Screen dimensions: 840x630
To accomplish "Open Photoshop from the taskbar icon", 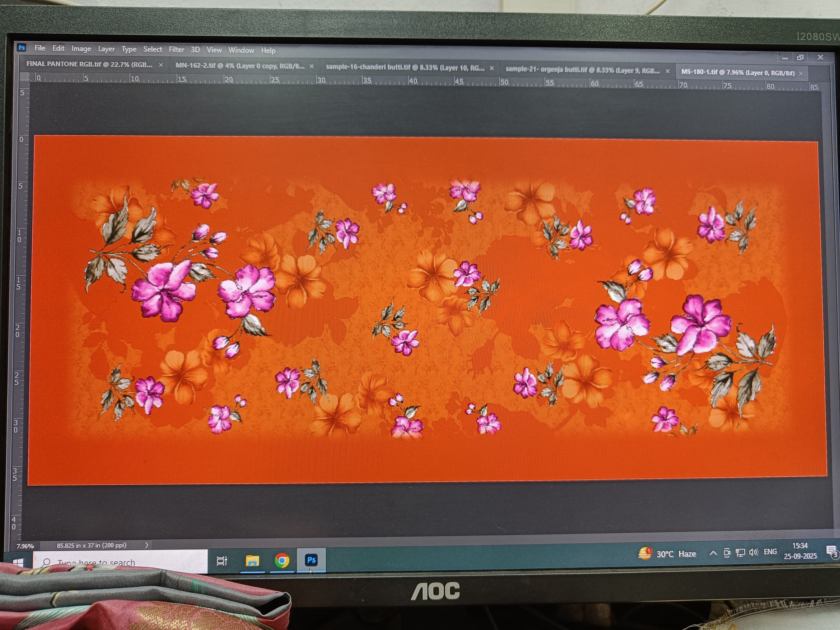I will pos(311,560).
